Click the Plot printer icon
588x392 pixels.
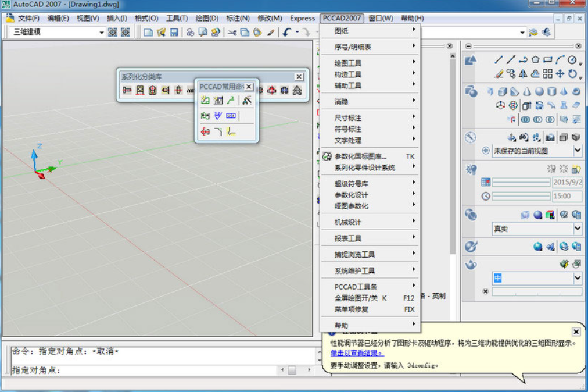(x=190, y=33)
